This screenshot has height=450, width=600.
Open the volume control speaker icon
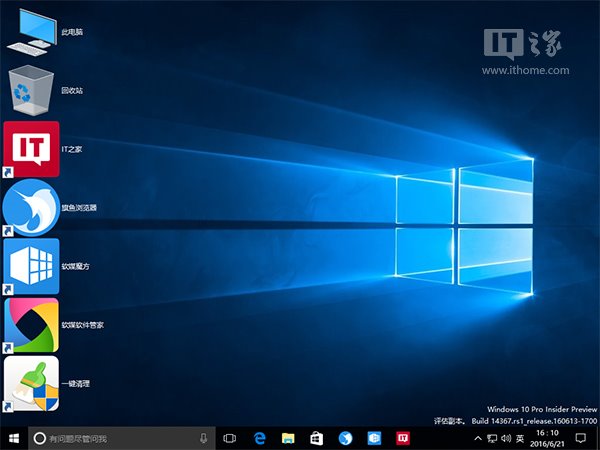(x=505, y=438)
